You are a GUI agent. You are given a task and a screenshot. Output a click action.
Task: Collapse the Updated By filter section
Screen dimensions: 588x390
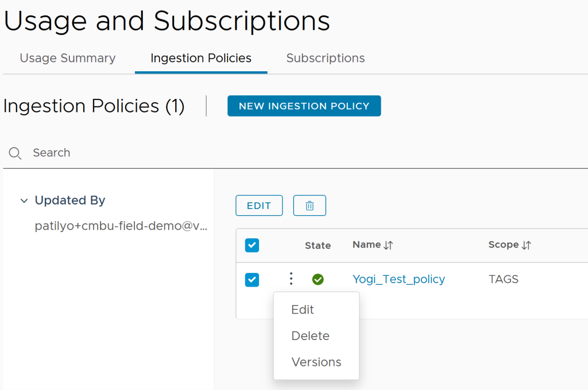pos(24,200)
